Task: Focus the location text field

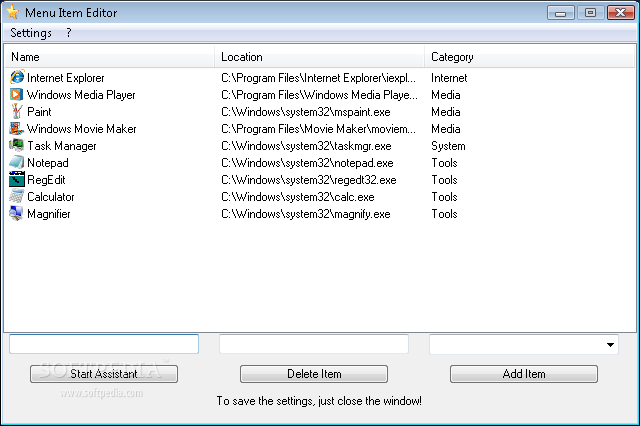Action: pyautogui.click(x=314, y=344)
